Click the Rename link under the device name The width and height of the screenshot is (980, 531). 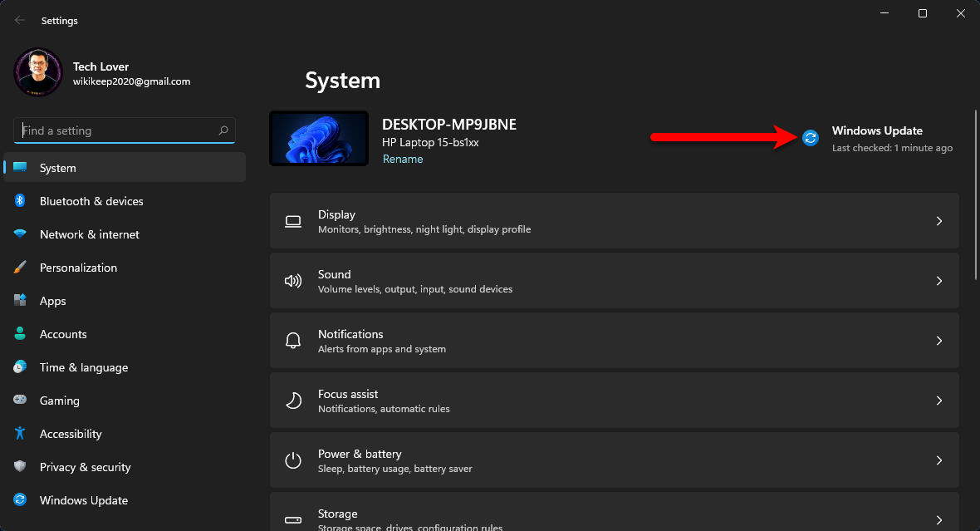403,159
